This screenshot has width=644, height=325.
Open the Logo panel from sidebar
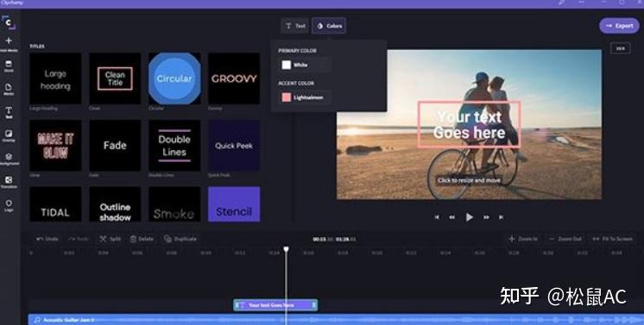pos(9,205)
